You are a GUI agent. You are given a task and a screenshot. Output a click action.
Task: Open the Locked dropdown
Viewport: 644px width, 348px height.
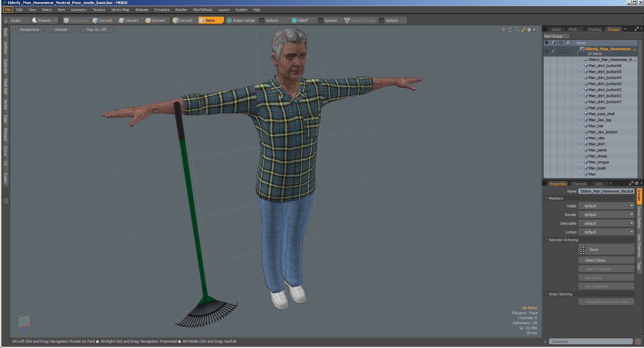(606, 232)
